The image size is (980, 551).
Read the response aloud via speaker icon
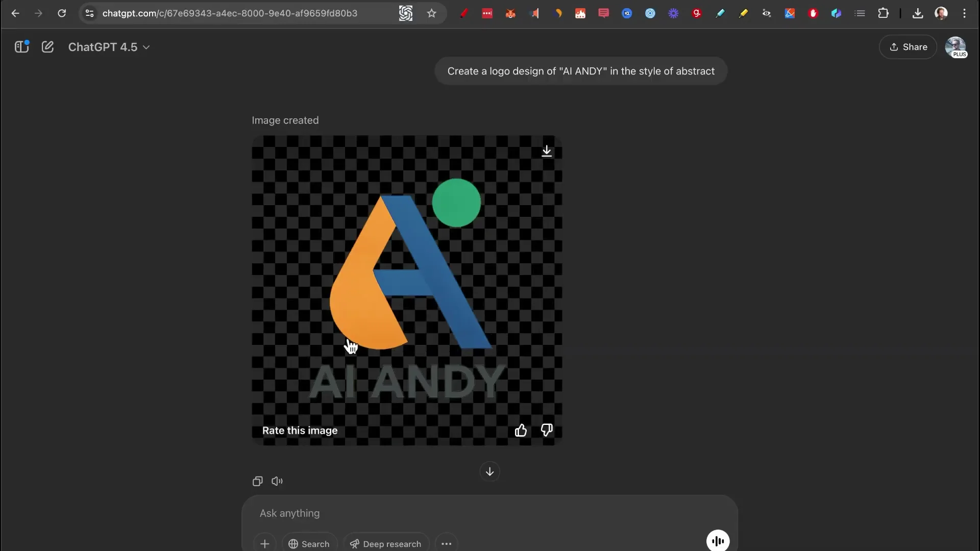277,481
